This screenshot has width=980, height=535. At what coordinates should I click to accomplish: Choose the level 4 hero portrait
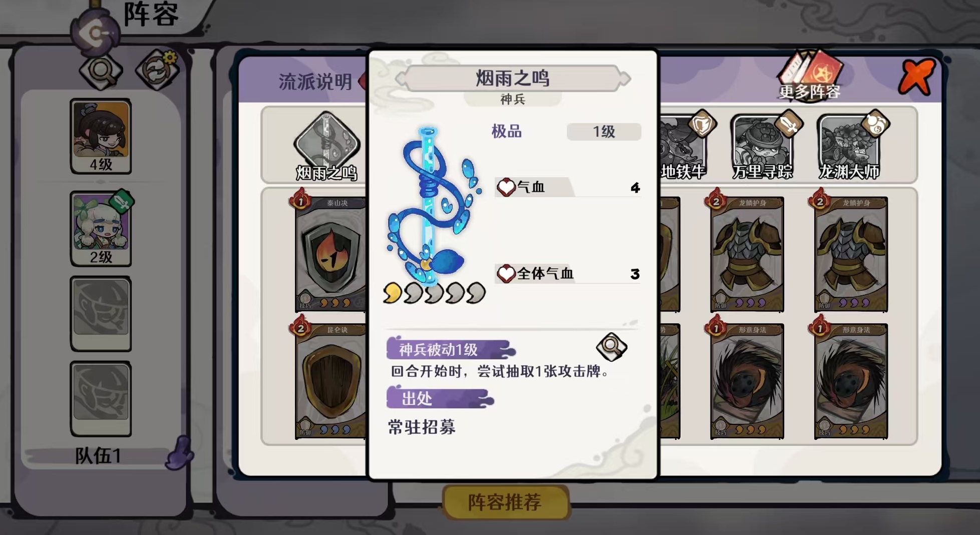tap(101, 136)
